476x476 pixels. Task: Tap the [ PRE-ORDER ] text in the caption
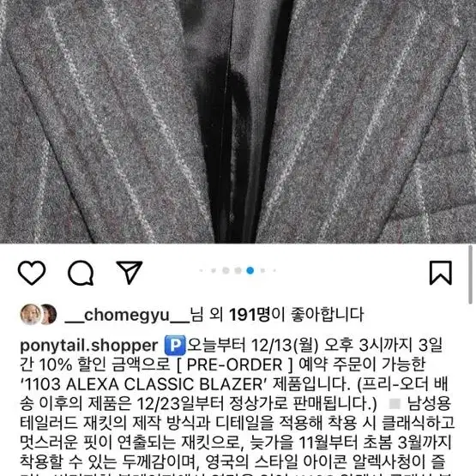coord(234,365)
